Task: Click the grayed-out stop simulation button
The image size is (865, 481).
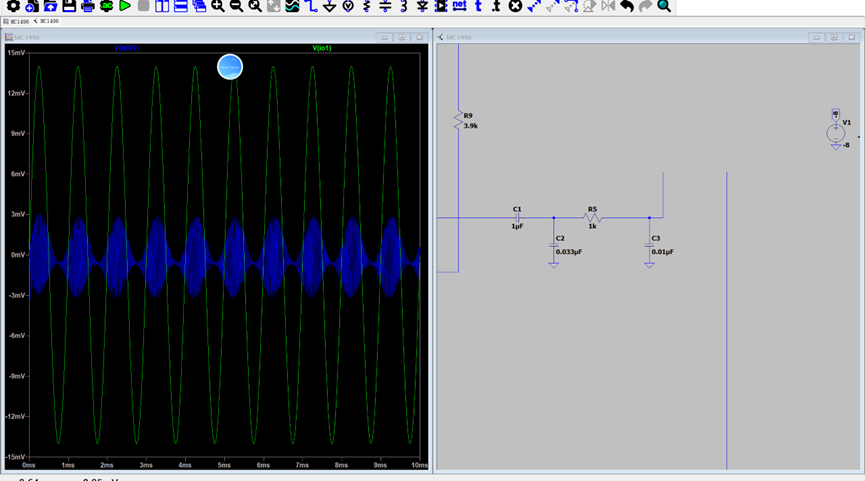Action: (143, 6)
